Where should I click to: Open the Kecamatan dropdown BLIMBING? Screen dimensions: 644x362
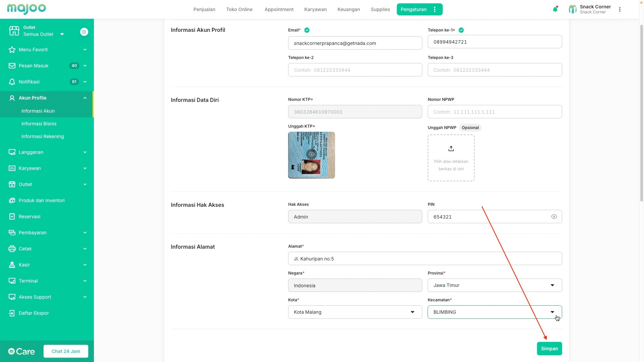[x=494, y=312]
